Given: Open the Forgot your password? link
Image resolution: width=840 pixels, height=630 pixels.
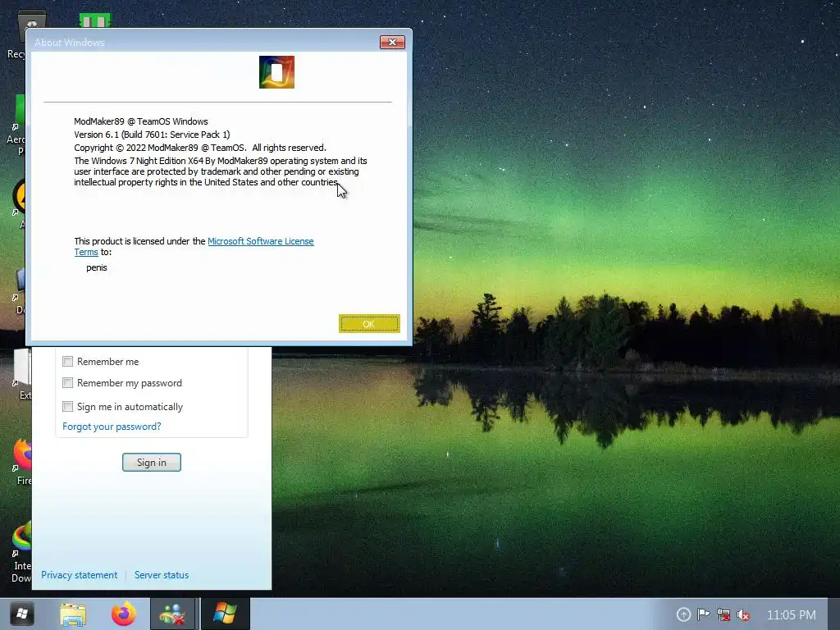Looking at the screenshot, I should click(112, 427).
